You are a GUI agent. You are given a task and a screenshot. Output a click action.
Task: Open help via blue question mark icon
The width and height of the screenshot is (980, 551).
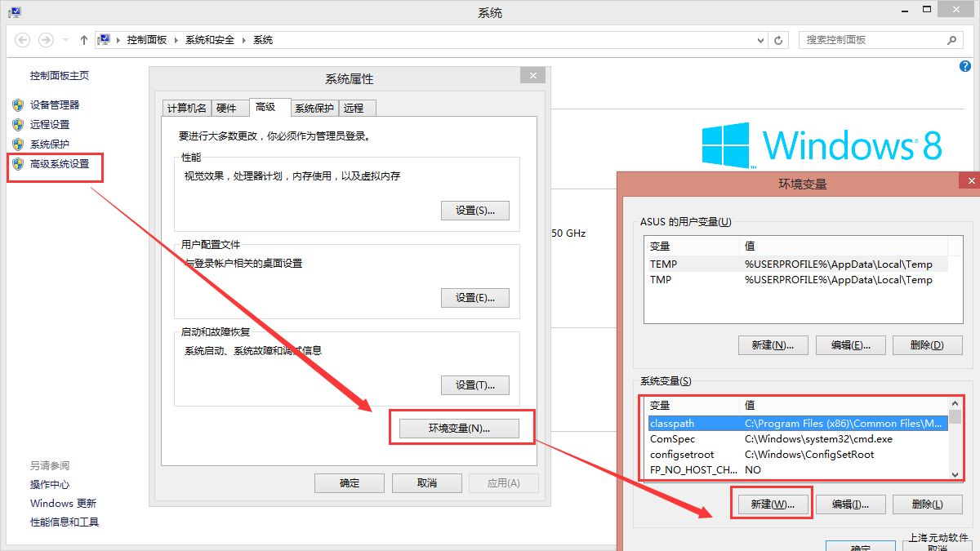click(965, 67)
